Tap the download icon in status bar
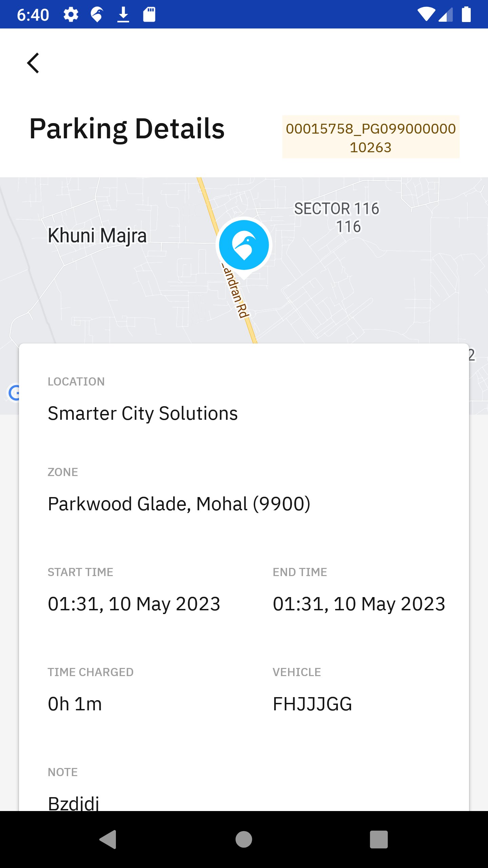 (x=123, y=15)
